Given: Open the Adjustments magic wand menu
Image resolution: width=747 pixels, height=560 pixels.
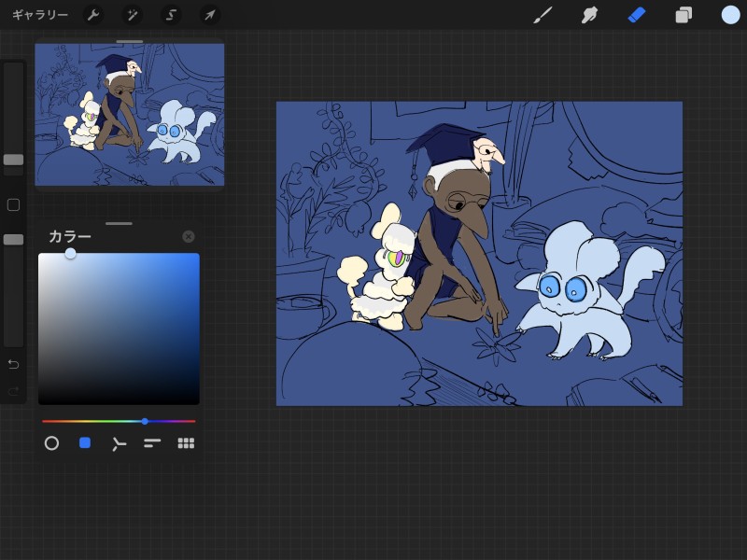Looking at the screenshot, I should pyautogui.click(x=132, y=15).
